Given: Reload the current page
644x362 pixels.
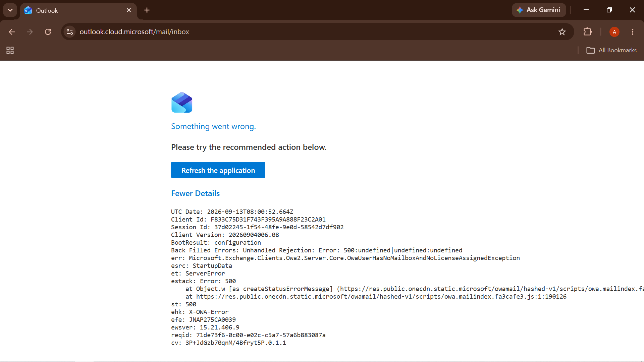Looking at the screenshot, I should (x=48, y=32).
